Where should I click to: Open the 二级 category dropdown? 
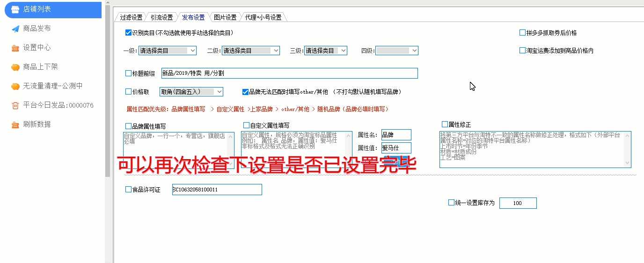[x=276, y=51]
